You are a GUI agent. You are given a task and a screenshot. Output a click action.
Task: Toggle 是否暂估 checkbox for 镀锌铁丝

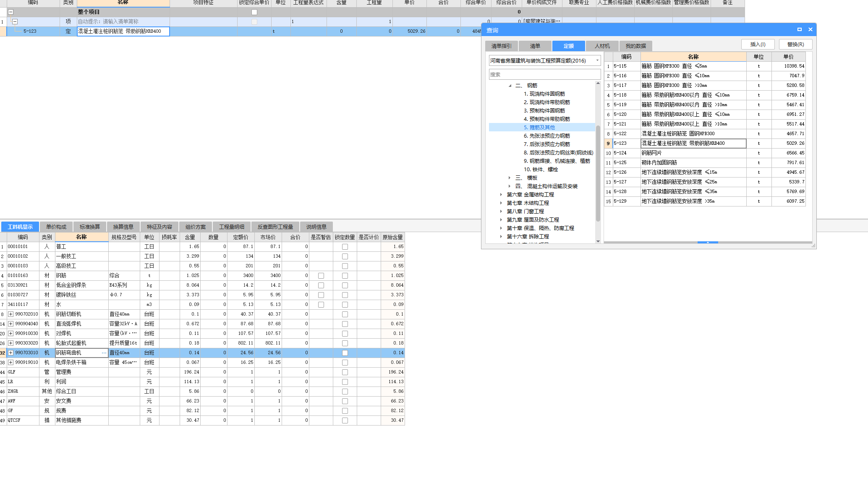pos(321,295)
